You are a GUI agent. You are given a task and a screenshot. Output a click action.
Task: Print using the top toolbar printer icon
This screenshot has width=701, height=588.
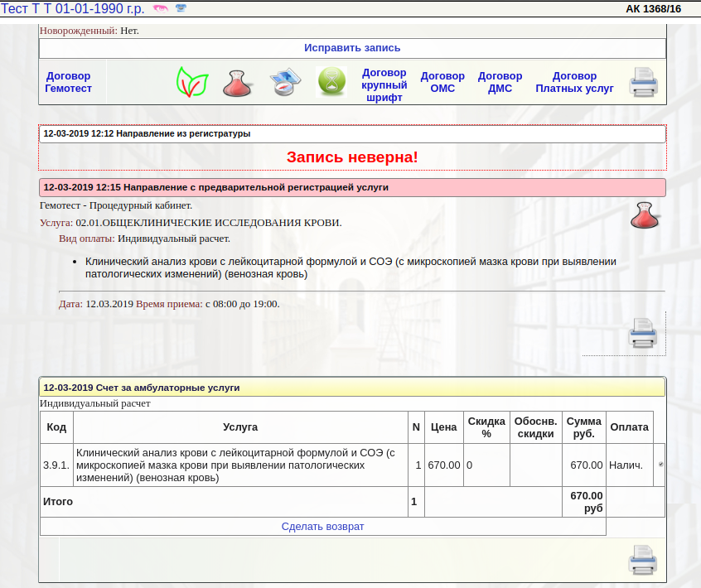[x=644, y=83]
